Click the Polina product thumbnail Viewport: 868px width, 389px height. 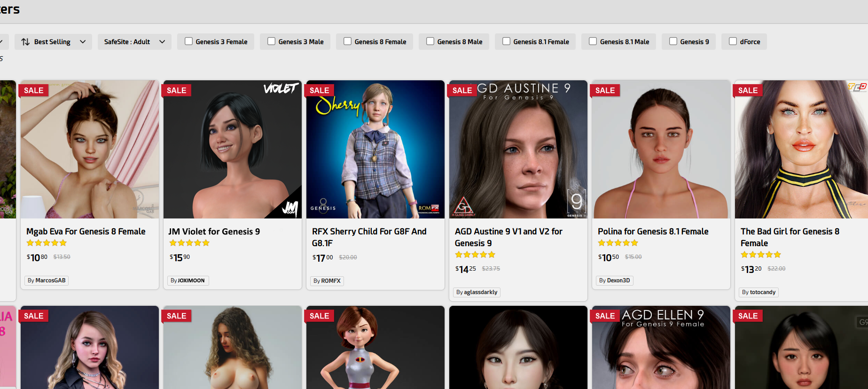tap(661, 149)
